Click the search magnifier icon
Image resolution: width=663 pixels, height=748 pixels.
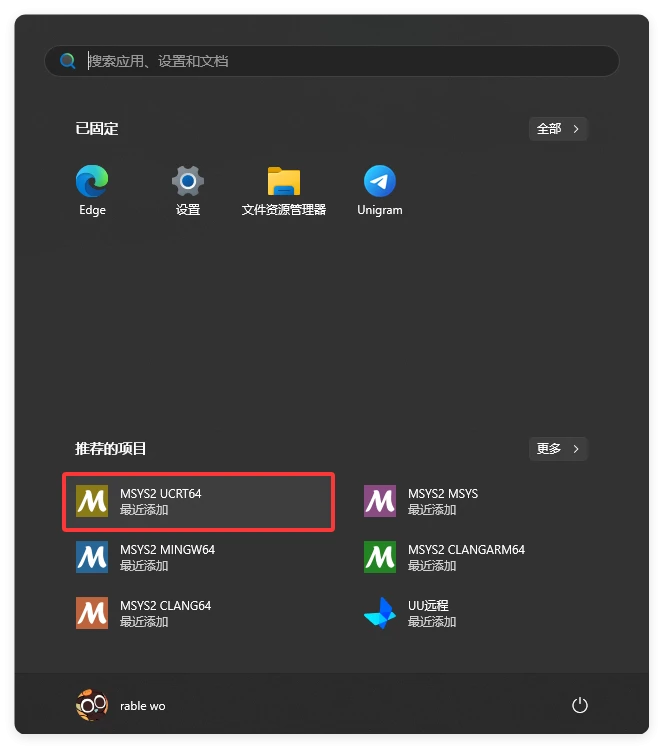click(68, 61)
